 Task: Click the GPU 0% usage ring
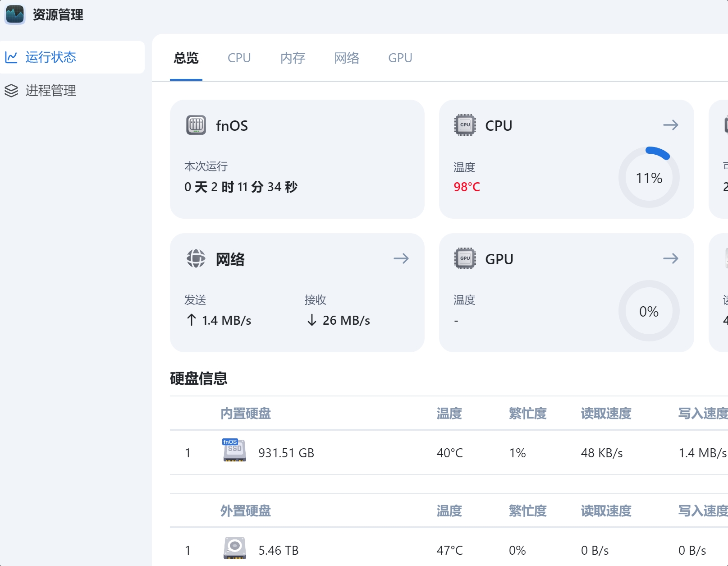click(649, 311)
